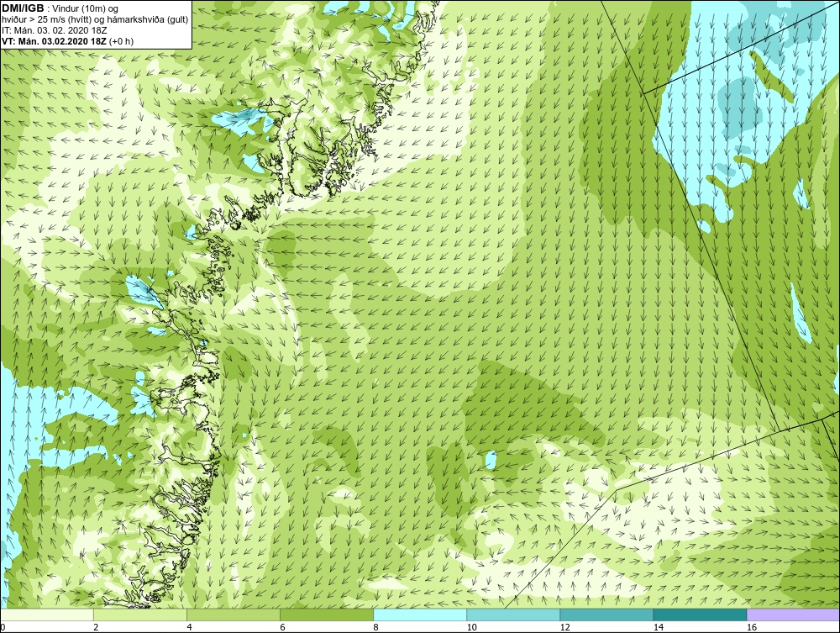
Task: Click the legend value 6
Action: [282, 627]
